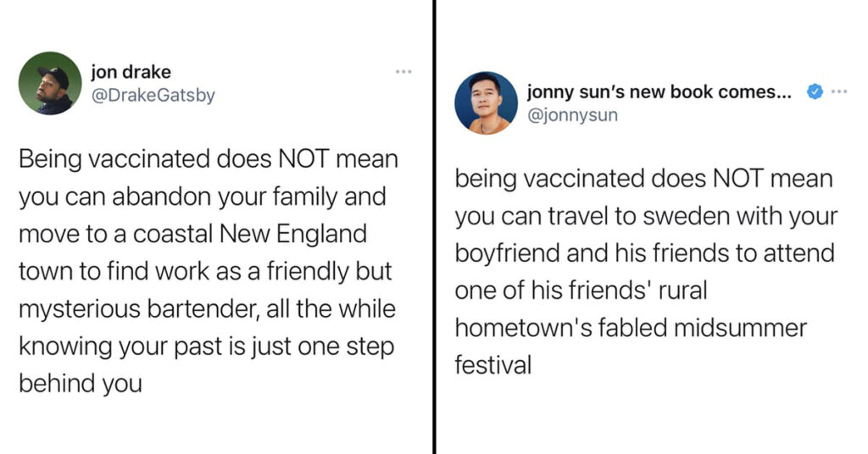Click the words 'behind you' ending left tweet
The image size is (868, 454).
81,383
